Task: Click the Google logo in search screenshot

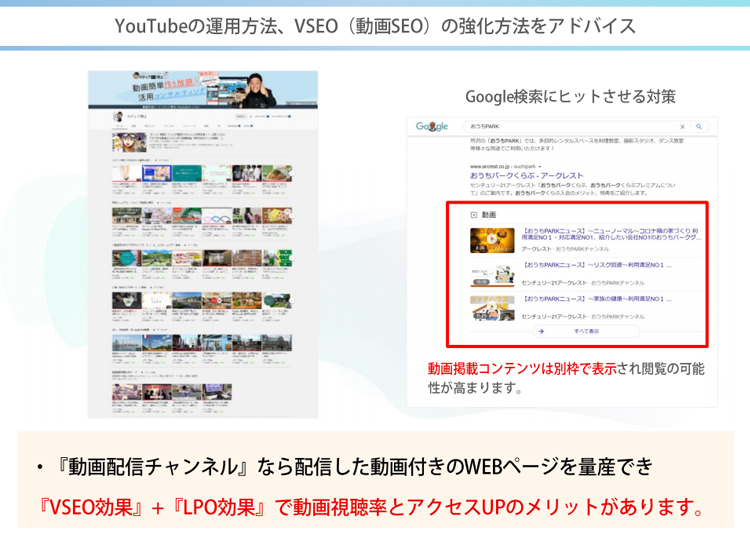Action: (x=431, y=127)
